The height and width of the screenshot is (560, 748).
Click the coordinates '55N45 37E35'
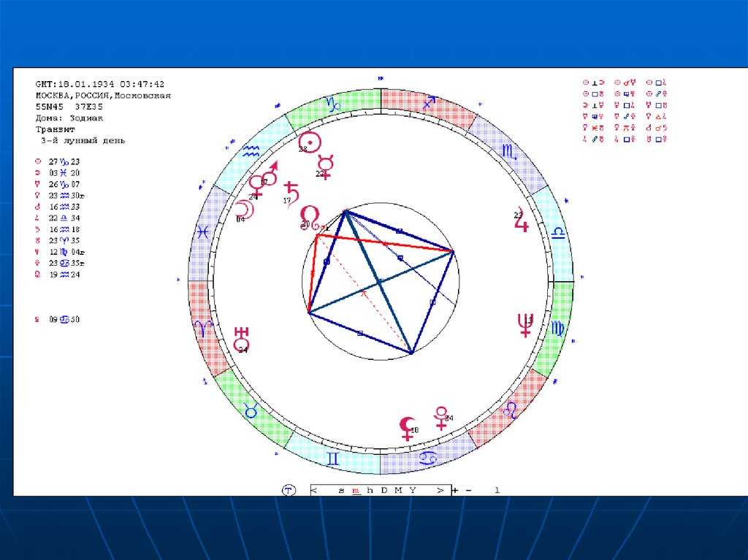point(69,107)
